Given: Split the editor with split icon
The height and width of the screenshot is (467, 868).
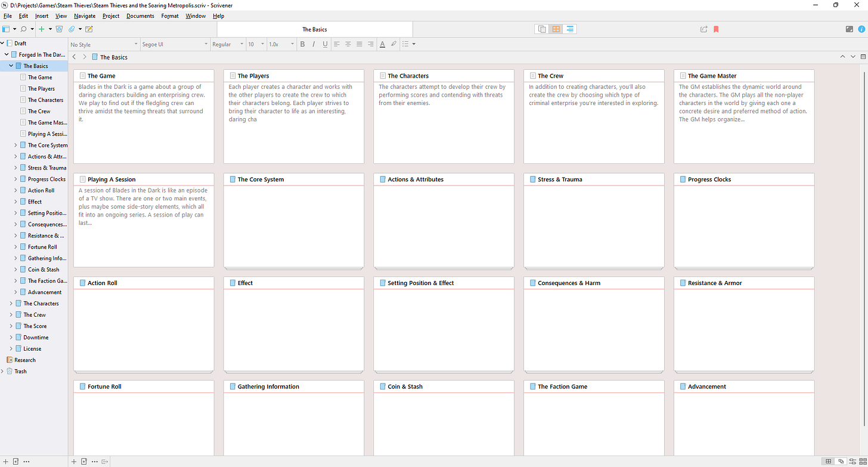Looking at the screenshot, I should coord(863,57).
